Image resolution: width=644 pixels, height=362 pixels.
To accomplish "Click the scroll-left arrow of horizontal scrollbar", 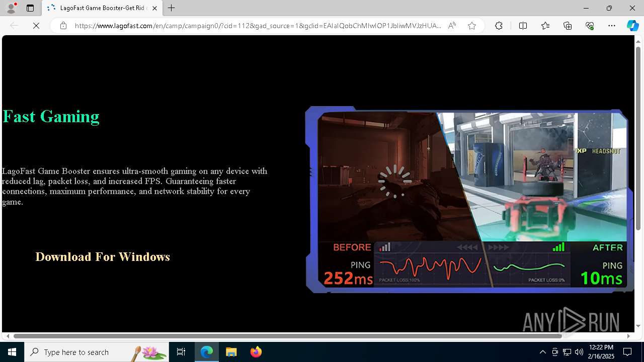I will click(x=8, y=336).
